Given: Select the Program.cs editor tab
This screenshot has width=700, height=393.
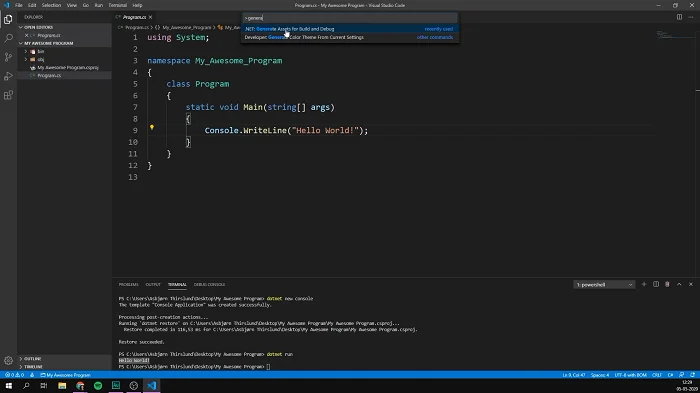Looking at the screenshot, I should click(133, 17).
